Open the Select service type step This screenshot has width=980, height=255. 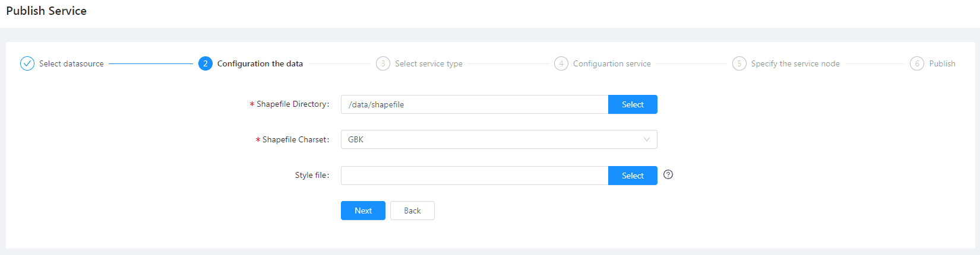[x=429, y=63]
